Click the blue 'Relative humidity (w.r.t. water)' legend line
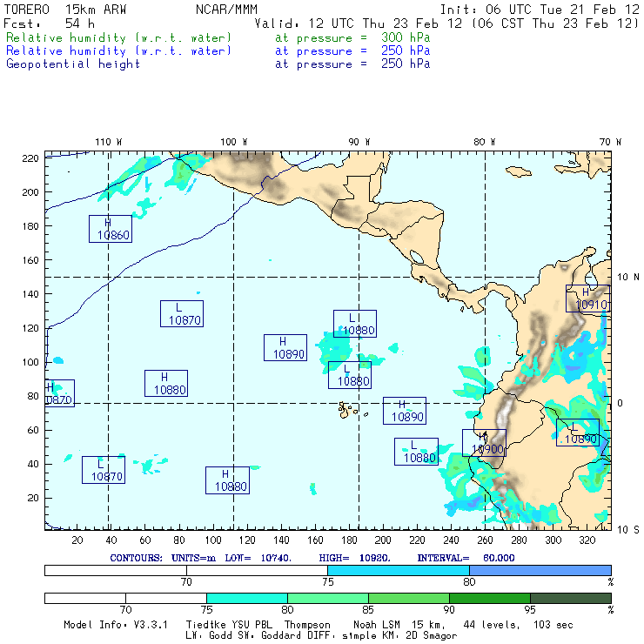Image resolution: width=644 pixels, height=644 pixels. pos(118,51)
